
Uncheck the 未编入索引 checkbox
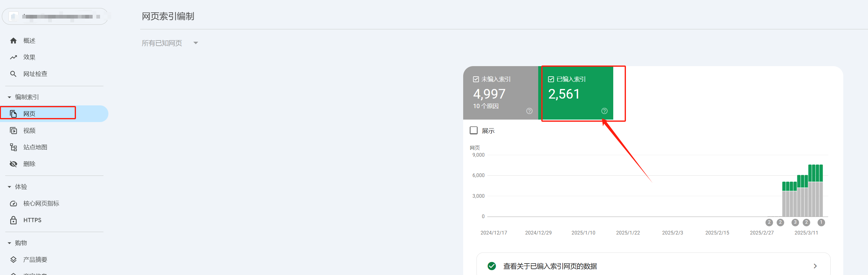(476, 79)
